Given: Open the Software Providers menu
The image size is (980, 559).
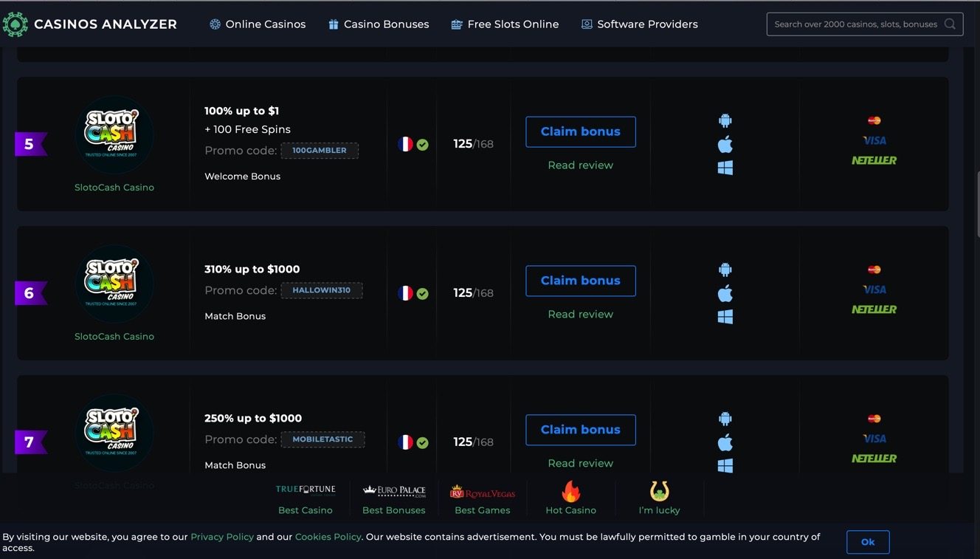Looking at the screenshot, I should pos(639,24).
